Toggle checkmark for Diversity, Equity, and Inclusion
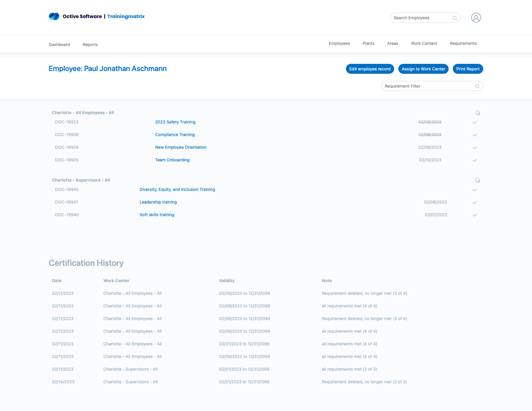The width and height of the screenshot is (532, 411). tap(474, 190)
